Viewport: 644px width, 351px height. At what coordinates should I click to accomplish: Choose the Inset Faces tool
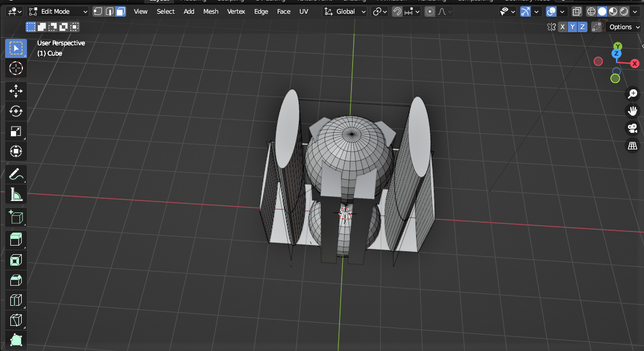tap(15, 261)
